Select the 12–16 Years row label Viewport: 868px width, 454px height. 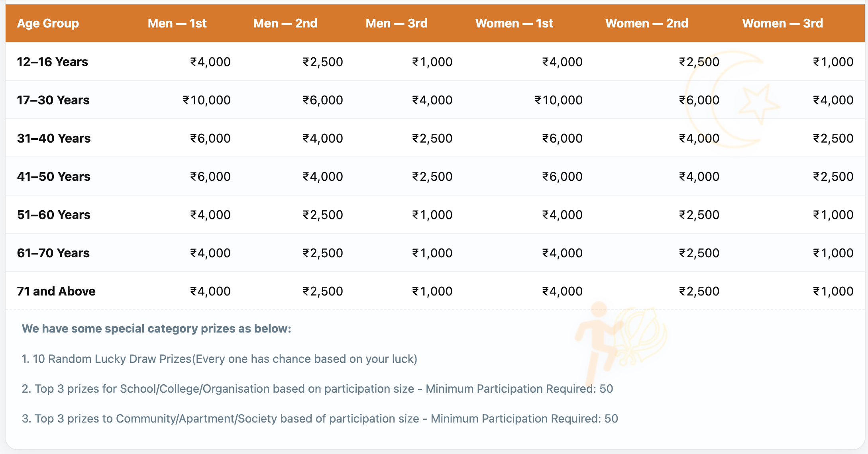[53, 62]
